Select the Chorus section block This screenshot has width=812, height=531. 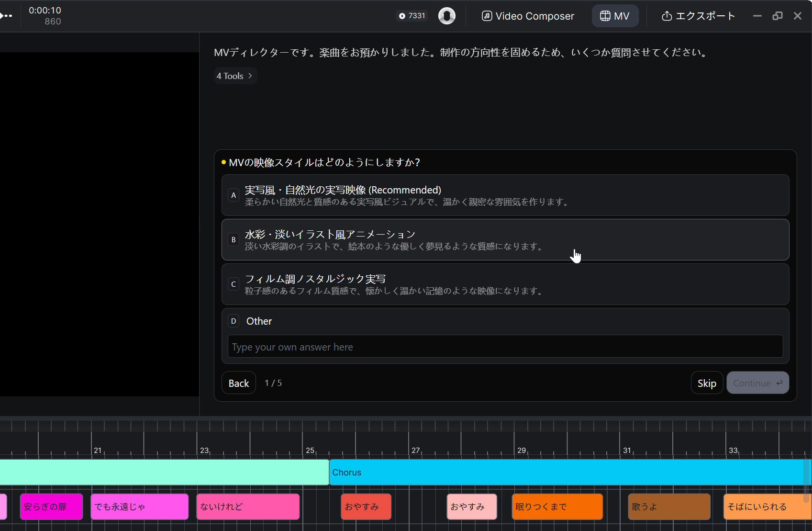coord(569,472)
